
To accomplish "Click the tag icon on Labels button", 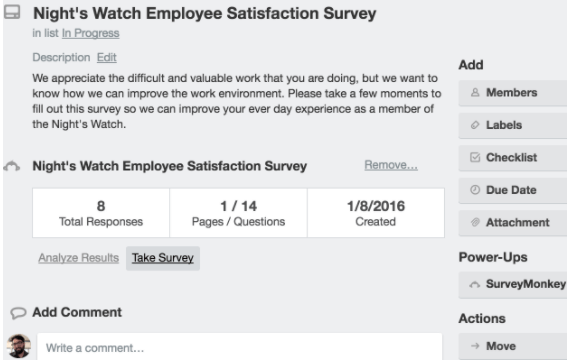I will click(x=475, y=125).
